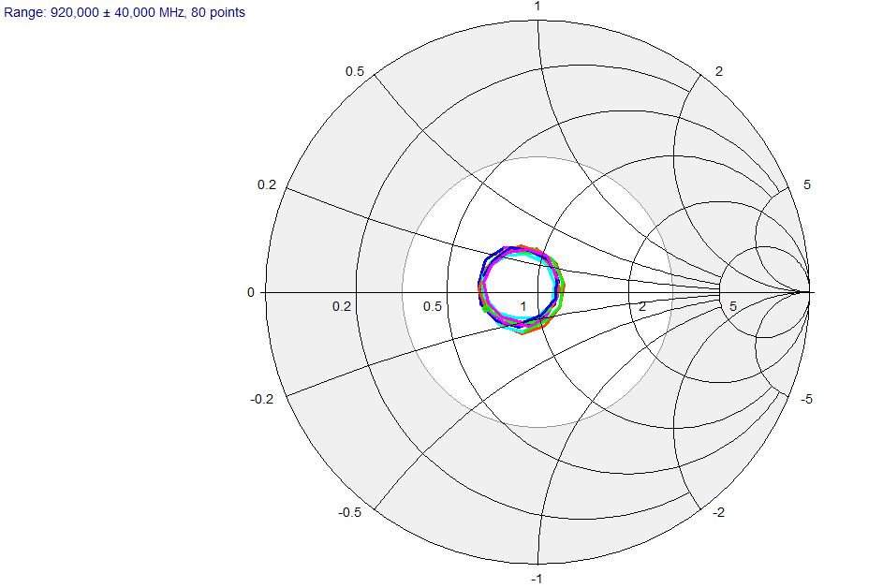883x588 pixels.
Task: Click the 0 label beside the horizontal axis
Action: click(251, 293)
